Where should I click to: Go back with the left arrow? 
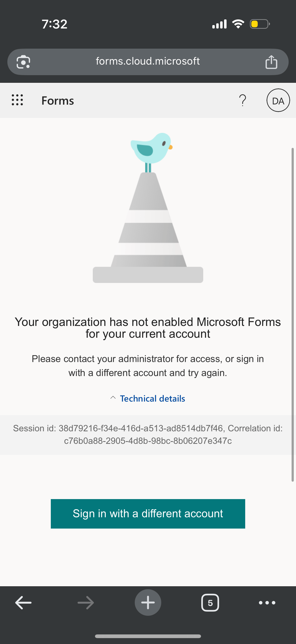coord(23,602)
